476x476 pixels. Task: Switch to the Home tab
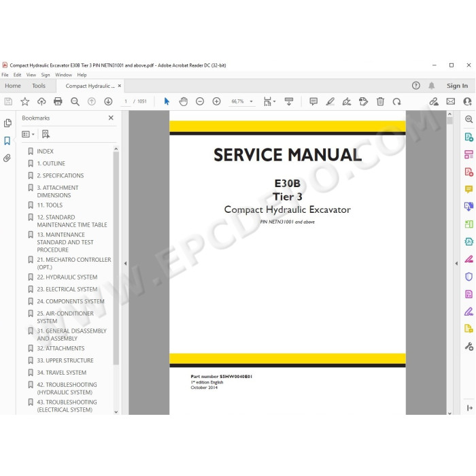[x=13, y=86]
